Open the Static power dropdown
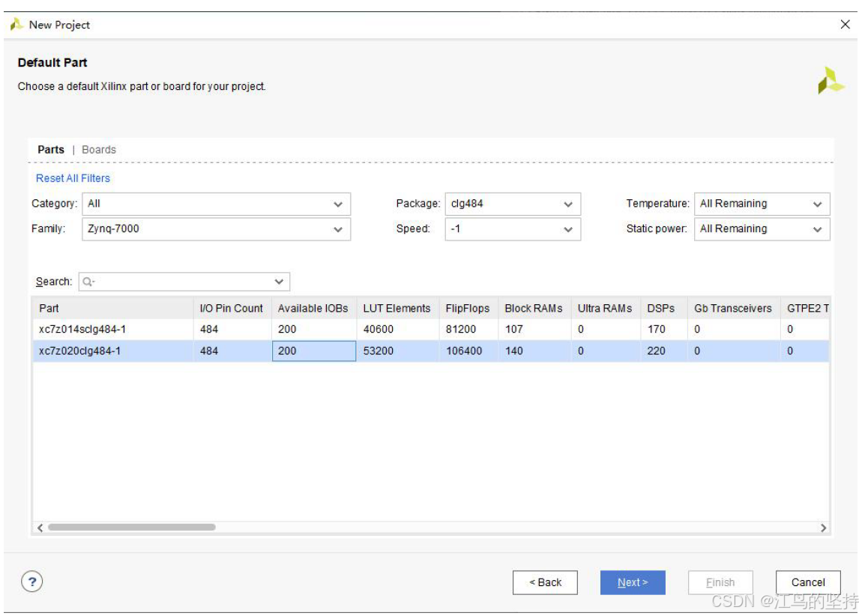This screenshot has width=862, height=616. 762,229
